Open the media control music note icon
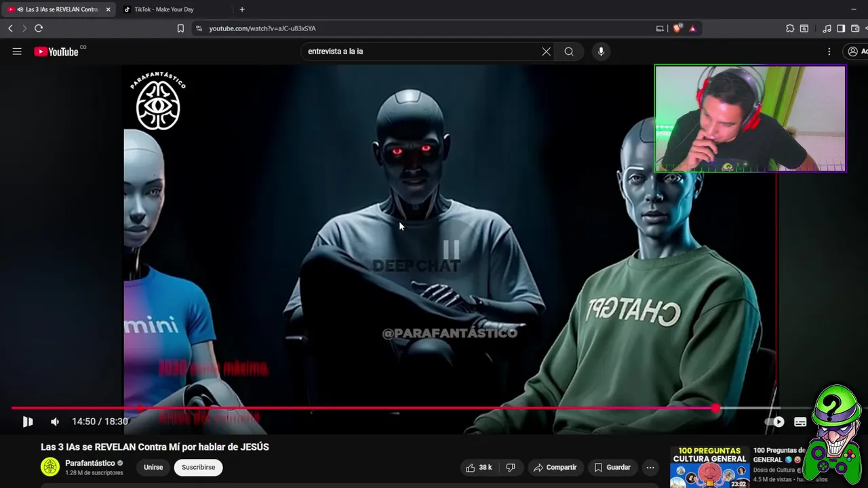868x488 pixels. [x=827, y=28]
